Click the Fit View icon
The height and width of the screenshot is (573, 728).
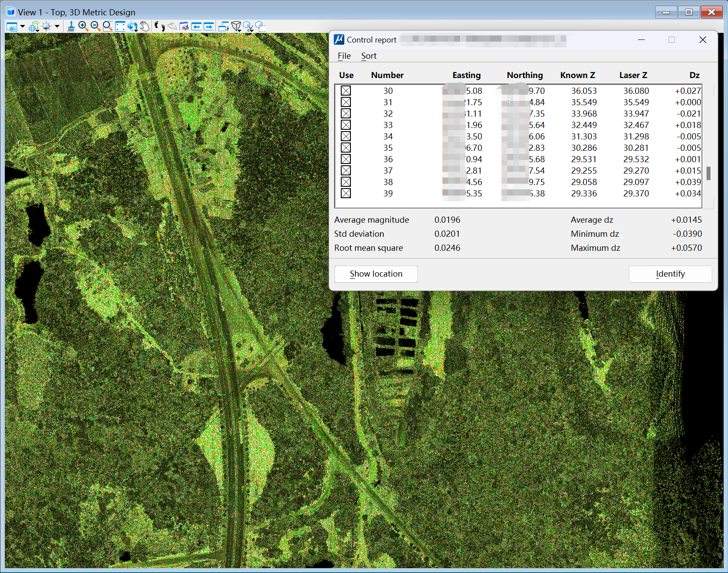point(120,26)
